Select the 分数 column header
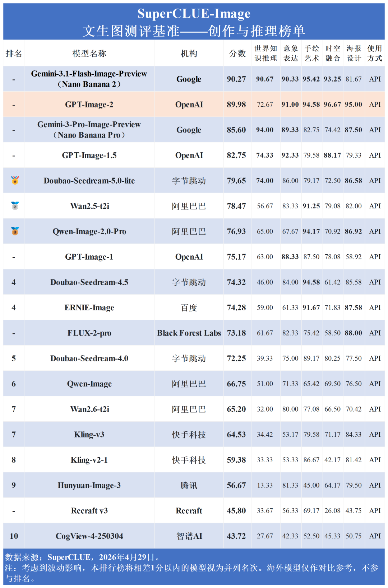 (x=237, y=54)
